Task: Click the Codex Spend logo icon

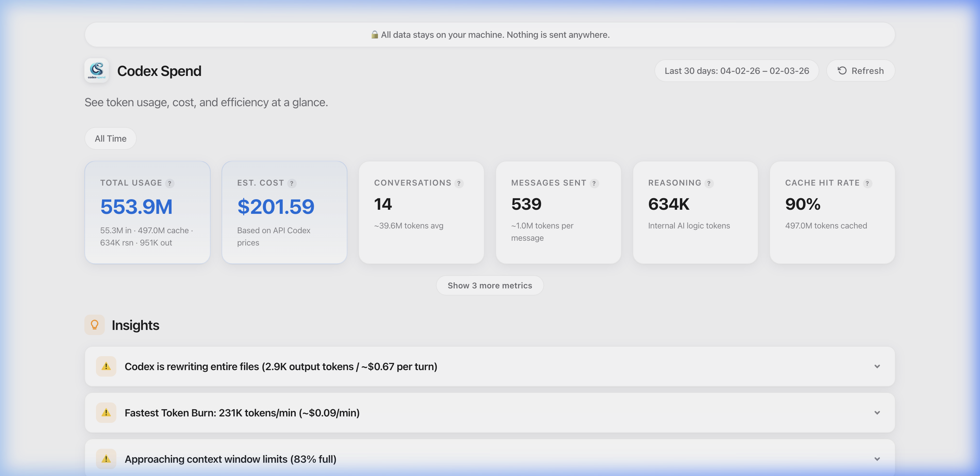Action: tap(97, 70)
